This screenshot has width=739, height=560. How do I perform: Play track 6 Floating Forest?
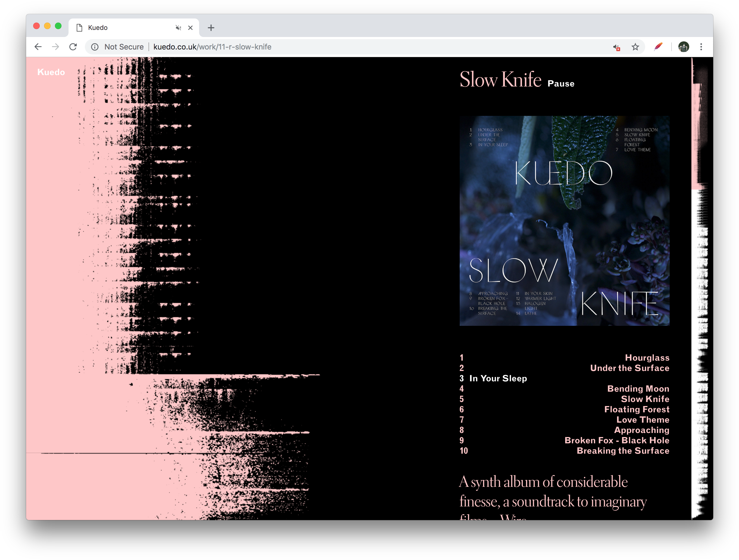click(564, 409)
